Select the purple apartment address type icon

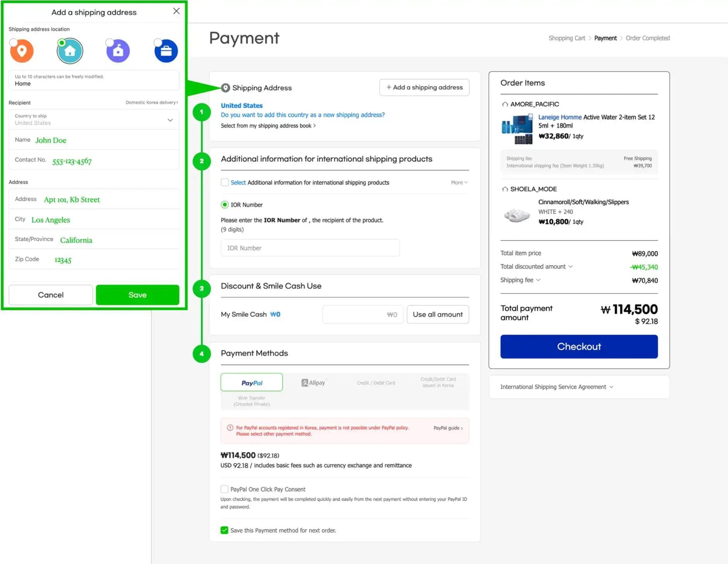point(118,51)
